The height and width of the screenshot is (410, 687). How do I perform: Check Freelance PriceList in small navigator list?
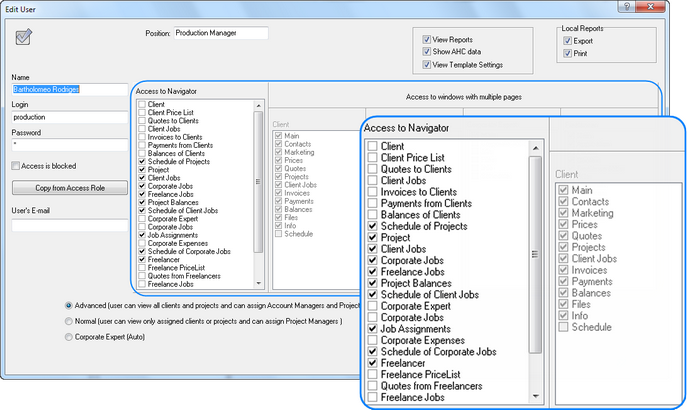click(x=142, y=268)
